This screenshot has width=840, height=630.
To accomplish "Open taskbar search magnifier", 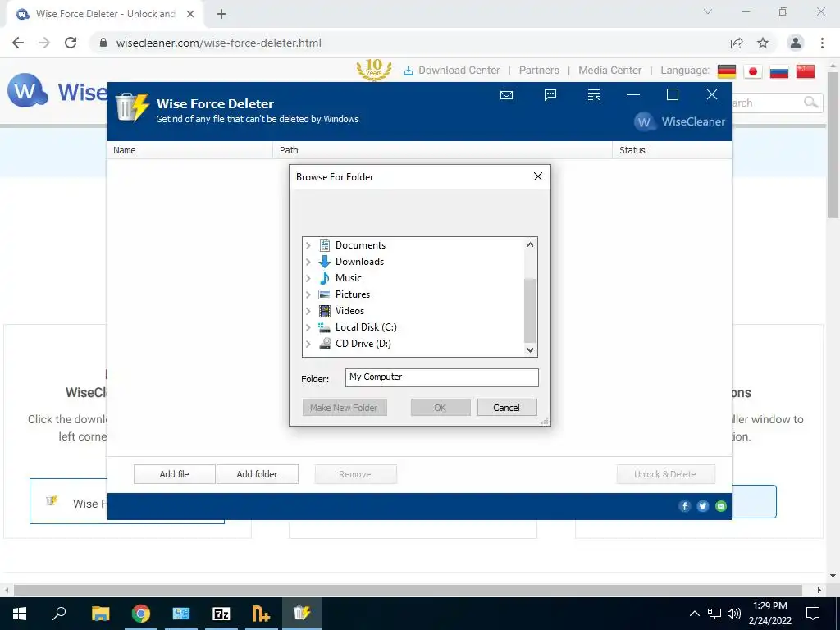I will (x=59, y=613).
